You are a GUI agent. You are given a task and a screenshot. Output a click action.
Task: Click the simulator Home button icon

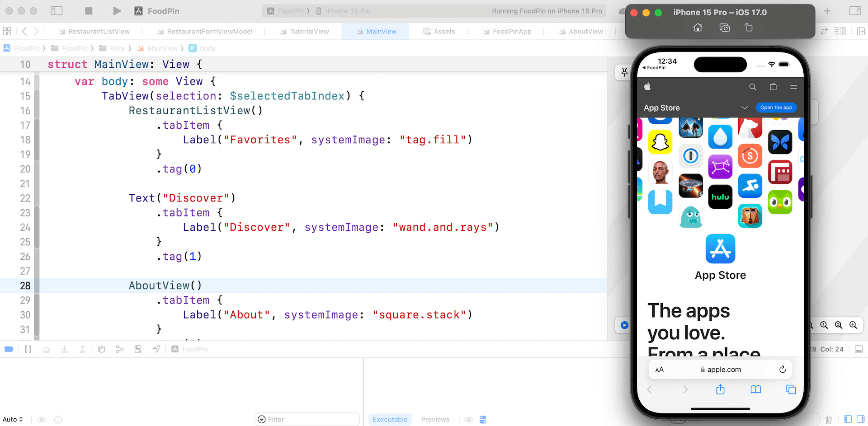click(698, 28)
